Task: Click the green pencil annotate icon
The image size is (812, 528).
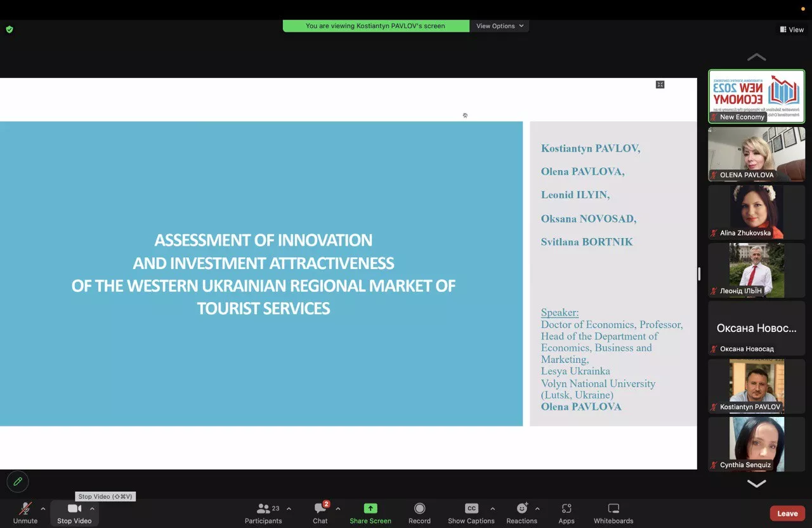Action: [18, 482]
